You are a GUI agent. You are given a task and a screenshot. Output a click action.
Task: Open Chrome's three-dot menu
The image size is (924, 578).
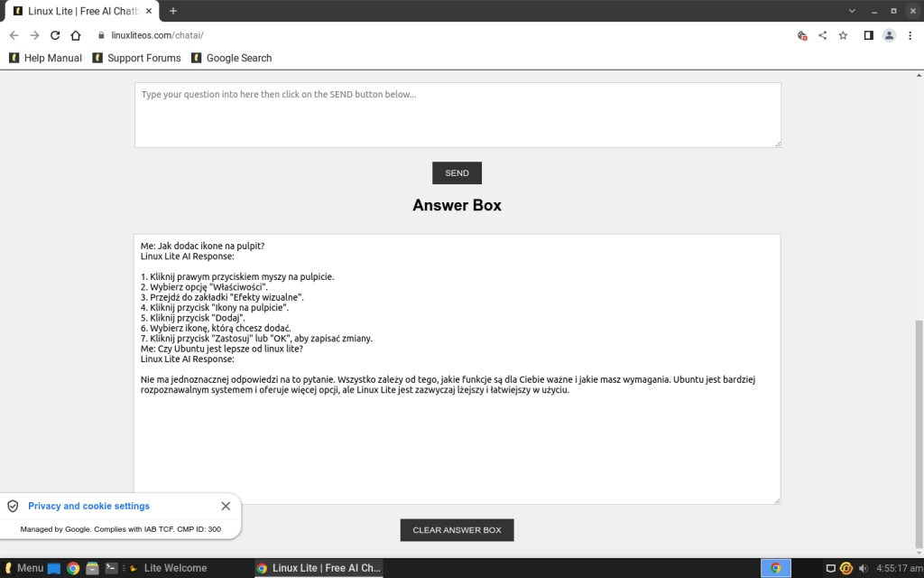pos(910,35)
